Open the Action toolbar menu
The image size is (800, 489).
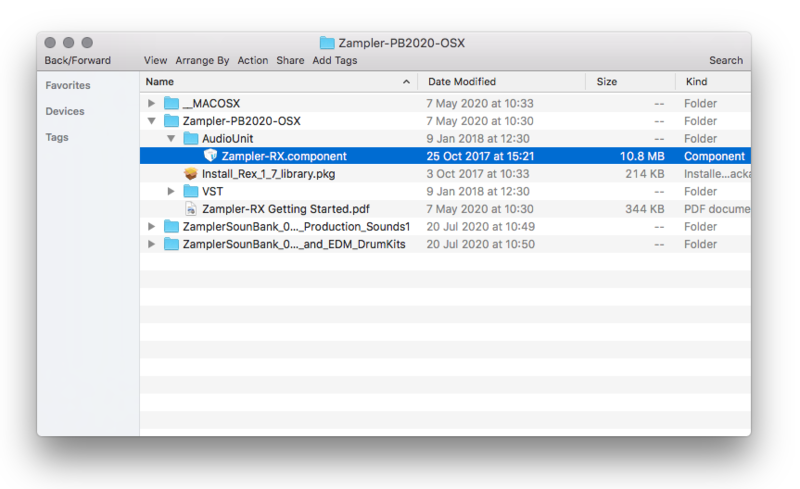click(253, 60)
